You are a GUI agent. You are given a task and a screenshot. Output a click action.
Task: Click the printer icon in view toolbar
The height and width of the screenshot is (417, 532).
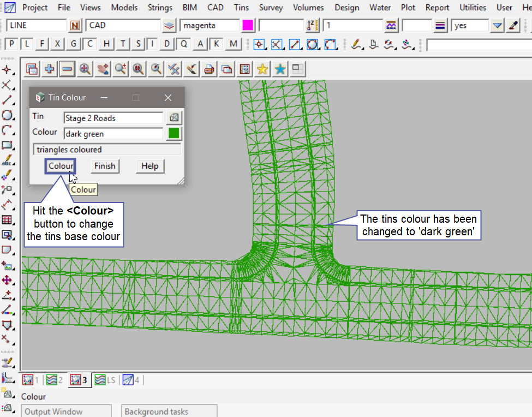click(x=208, y=69)
